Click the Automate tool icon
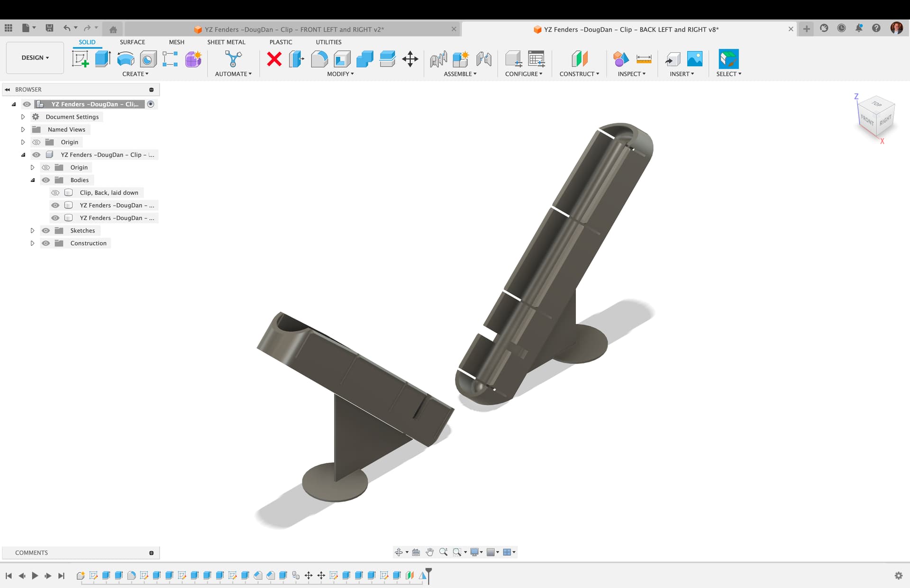 point(233,59)
